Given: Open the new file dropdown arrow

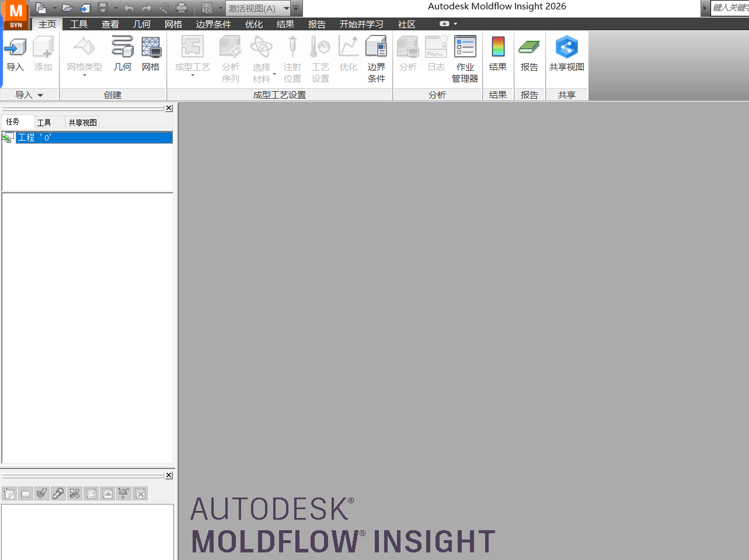Looking at the screenshot, I should coord(54,8).
